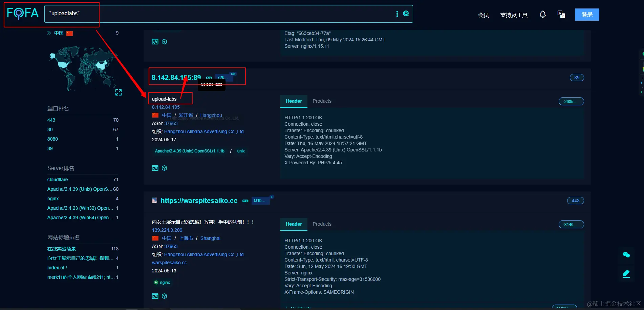Open the link icon next to 8.142.84.195:89
Viewport: 644px width, 310px height.
209,78
